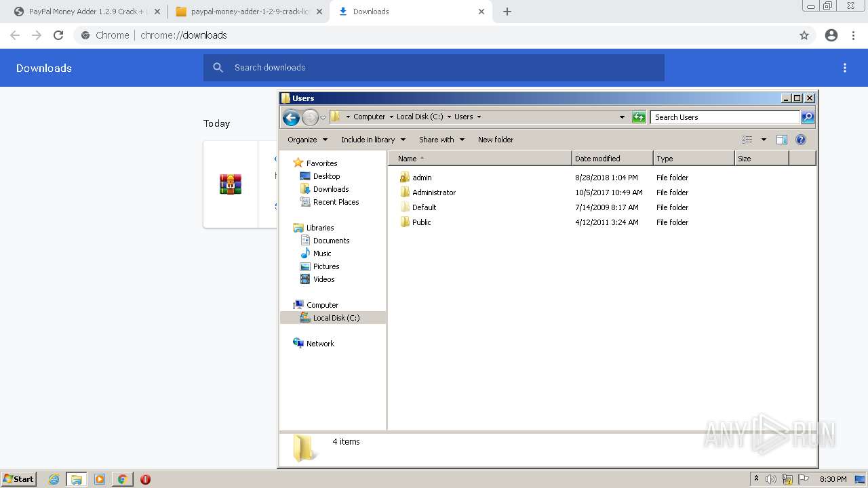Click search magnifier in Search Users box
Screen dimensions: 868x488
tap(808, 117)
